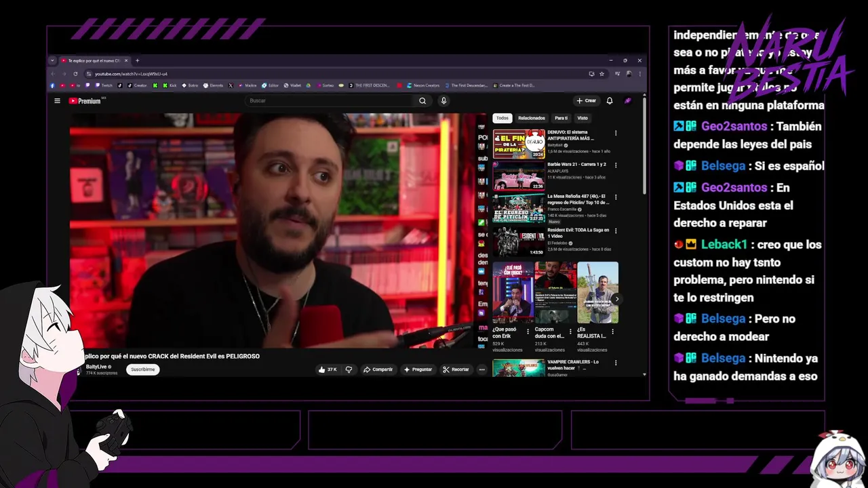This screenshot has width=868, height=488.
Task: Open options menu for Barbie Wars video
Action: click(x=616, y=165)
